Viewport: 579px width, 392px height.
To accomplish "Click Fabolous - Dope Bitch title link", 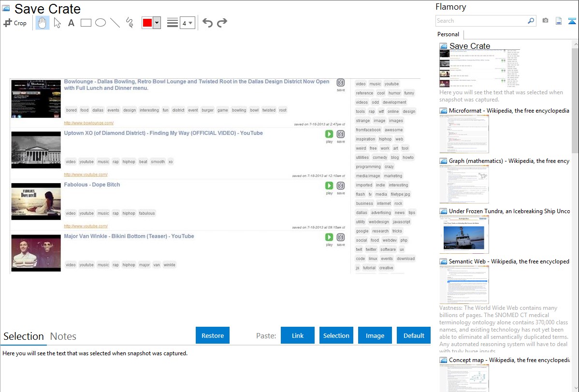I will click(x=92, y=185).
